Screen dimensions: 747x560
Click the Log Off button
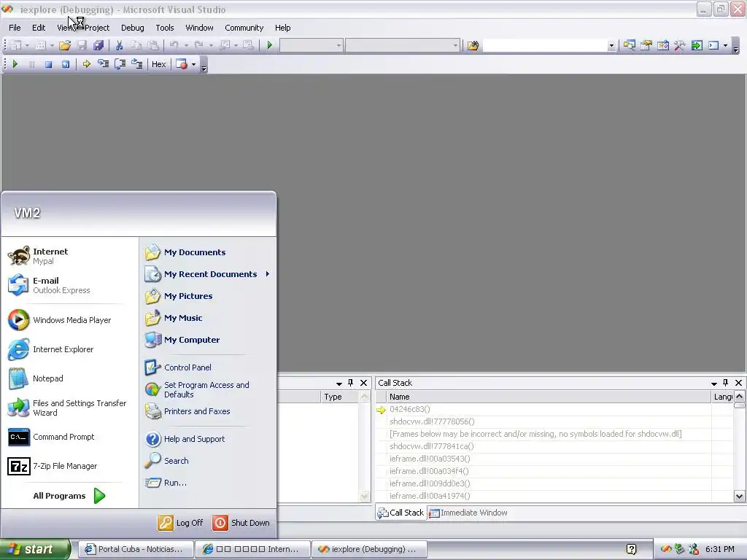click(x=181, y=523)
